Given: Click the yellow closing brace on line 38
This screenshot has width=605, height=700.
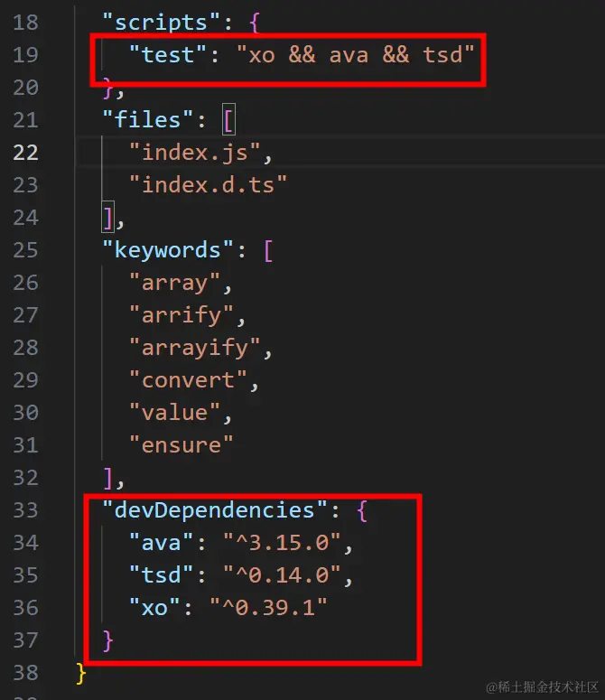Looking at the screenshot, I should pos(80,674).
